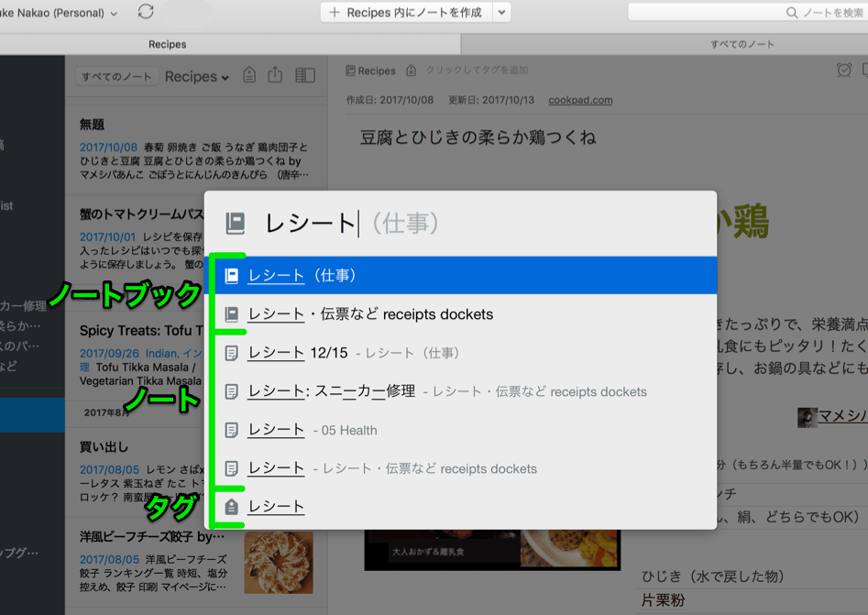
Task: Click the tag icon in the note header
Action: 411,71
